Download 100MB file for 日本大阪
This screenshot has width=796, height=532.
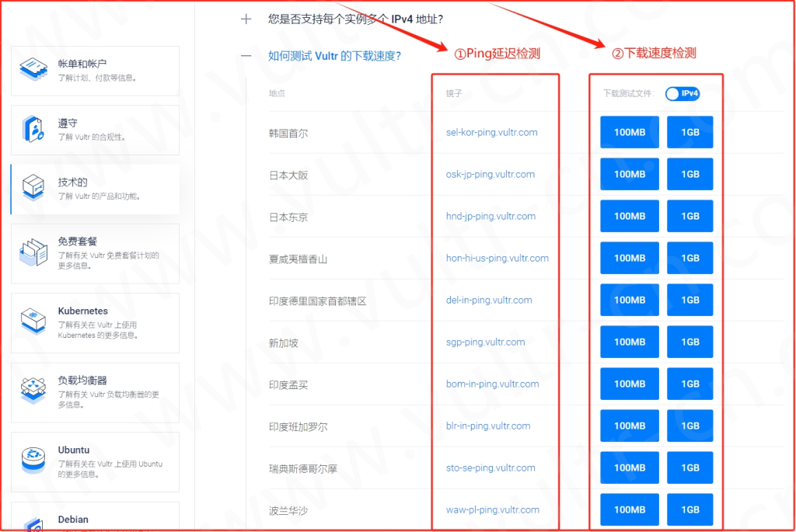[630, 175]
